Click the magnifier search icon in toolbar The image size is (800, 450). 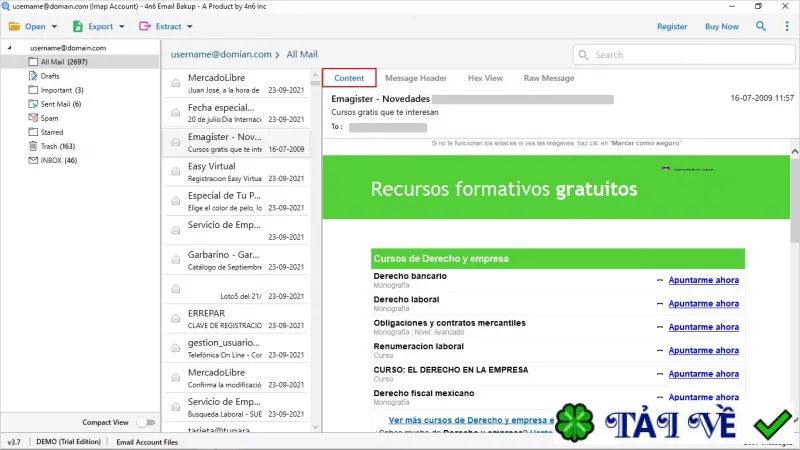(x=760, y=26)
